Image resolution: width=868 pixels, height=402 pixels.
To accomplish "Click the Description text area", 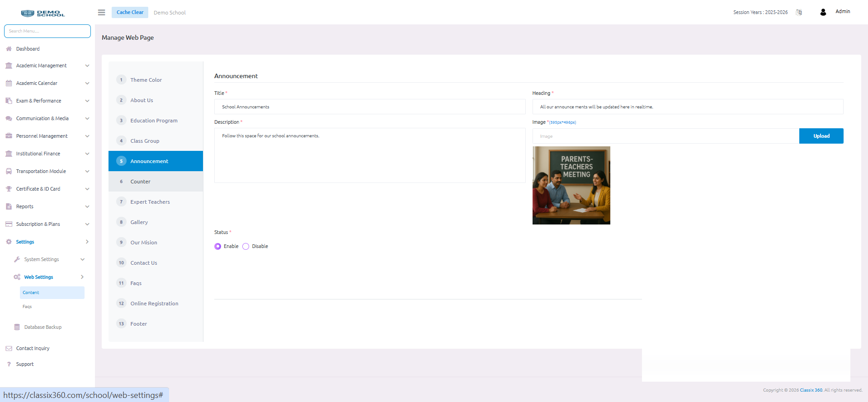I will point(370,155).
